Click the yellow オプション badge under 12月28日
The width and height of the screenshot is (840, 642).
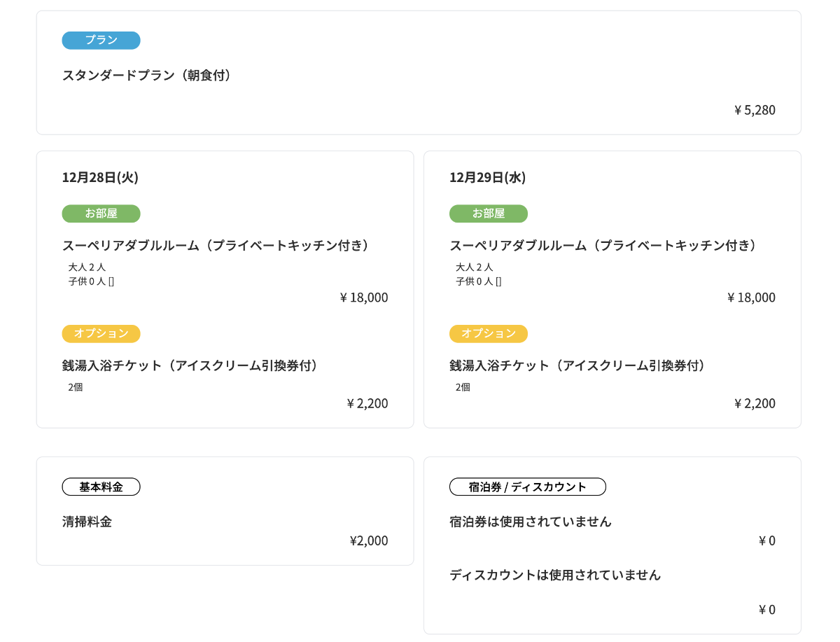pos(101,334)
